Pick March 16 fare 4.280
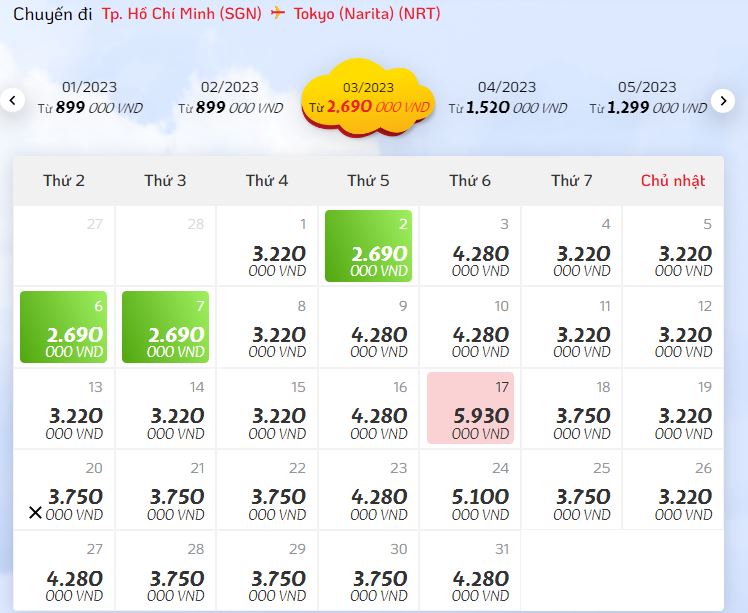Screen dimensions: 748x613 [x=368, y=409]
